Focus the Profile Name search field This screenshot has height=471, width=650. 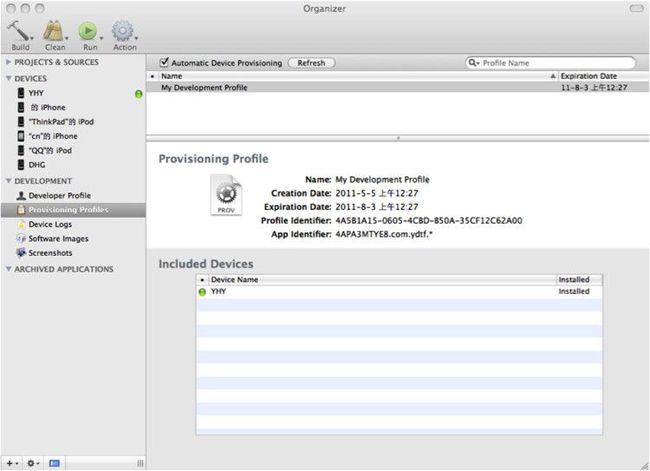pyautogui.click(x=550, y=63)
